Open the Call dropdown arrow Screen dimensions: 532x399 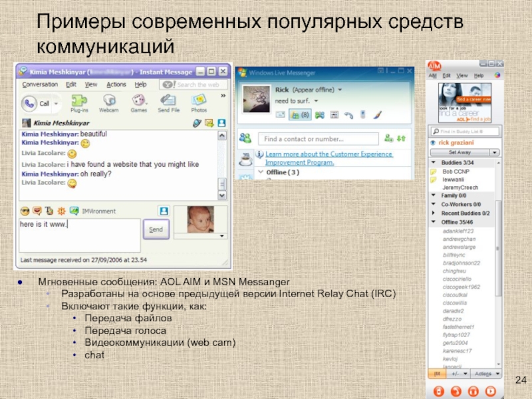56,104
